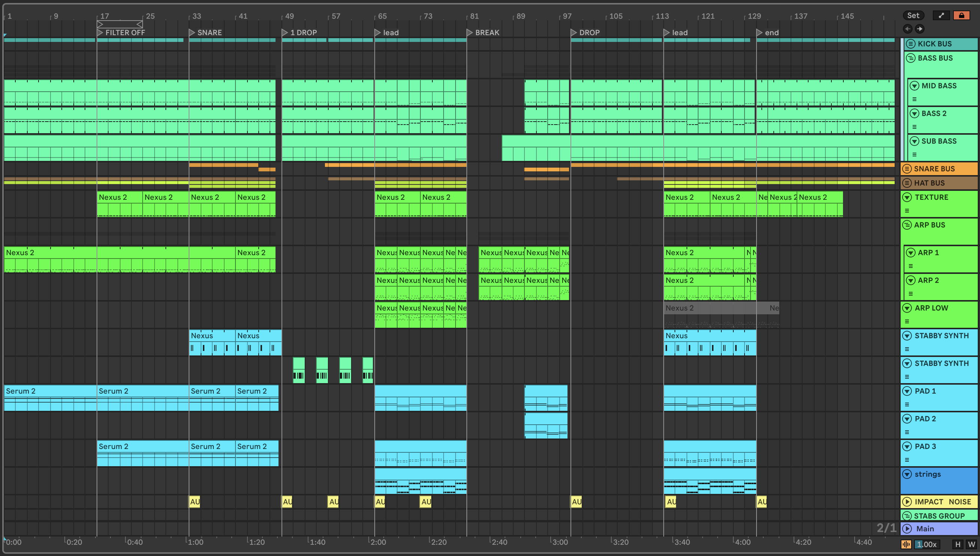Viewport: 980px width, 556px height.
Task: Click the W optimize width button
Action: (x=971, y=544)
